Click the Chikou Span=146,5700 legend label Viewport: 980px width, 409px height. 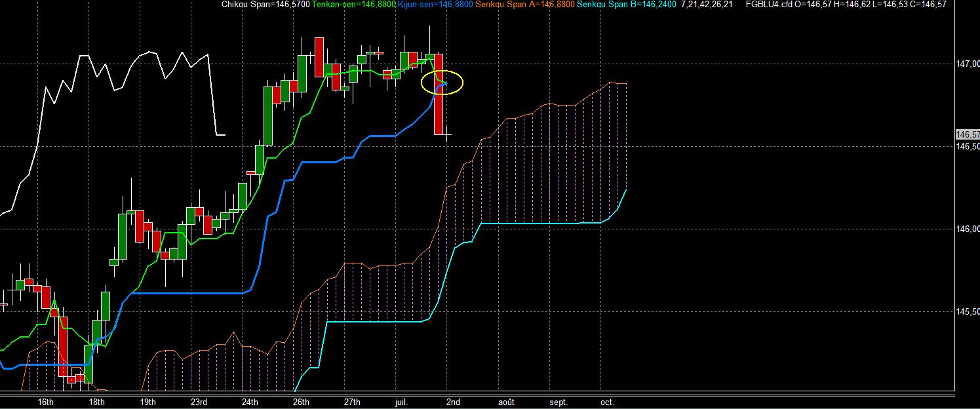pyautogui.click(x=265, y=5)
